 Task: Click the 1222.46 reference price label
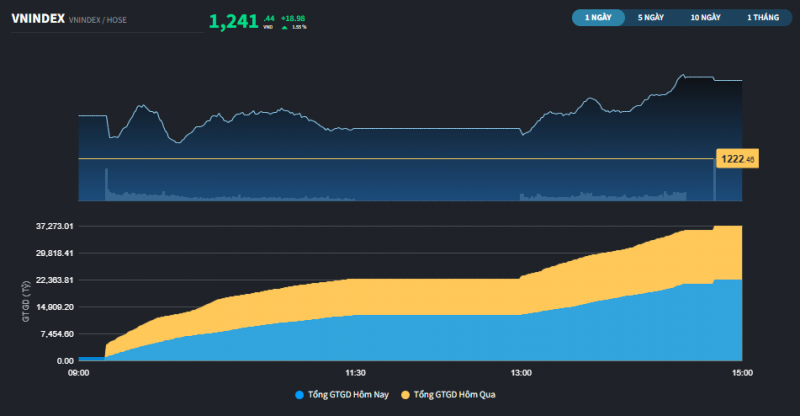tap(737, 159)
